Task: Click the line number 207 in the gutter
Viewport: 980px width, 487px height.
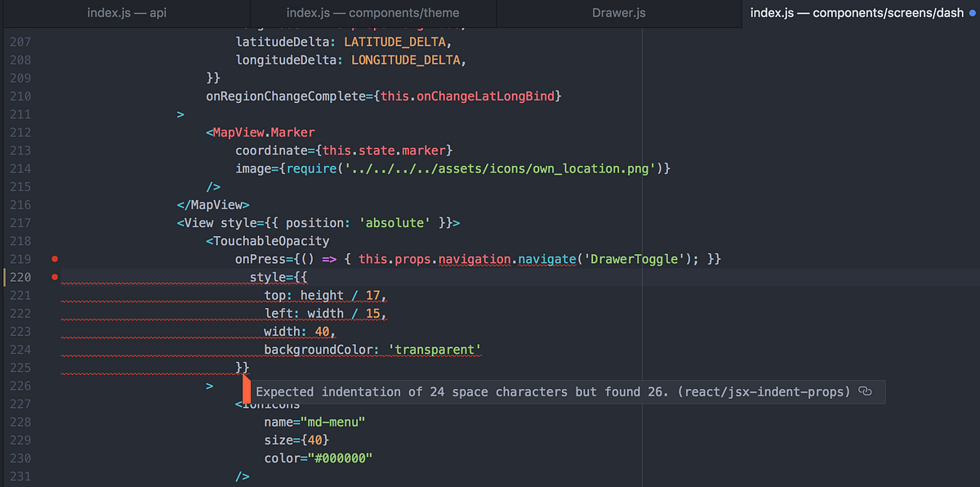Action: click(x=20, y=41)
